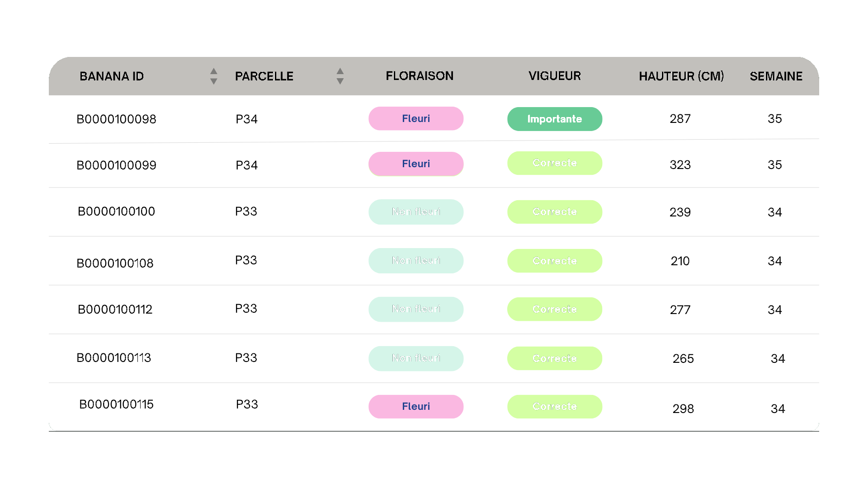This screenshot has height=488, width=868.
Task: Click the VIGUEUR column header
Action: tap(555, 76)
